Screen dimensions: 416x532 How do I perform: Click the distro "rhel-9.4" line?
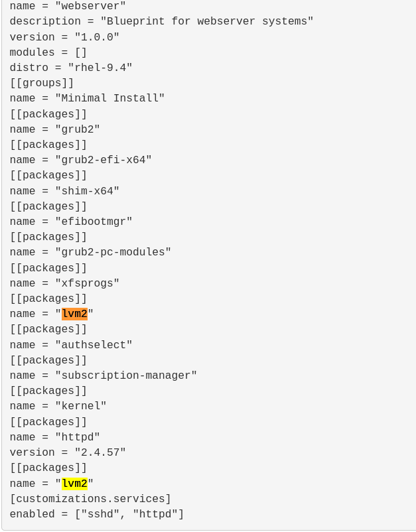tap(71, 68)
